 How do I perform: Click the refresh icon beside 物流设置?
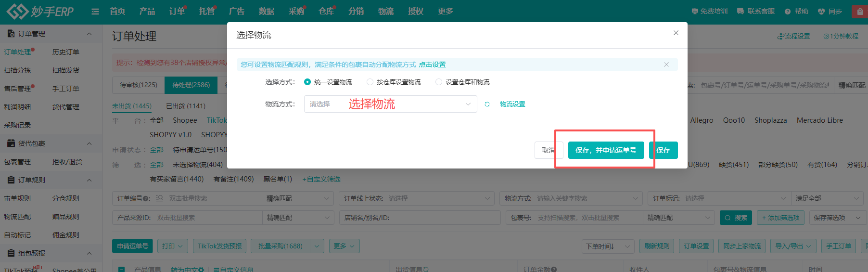487,104
